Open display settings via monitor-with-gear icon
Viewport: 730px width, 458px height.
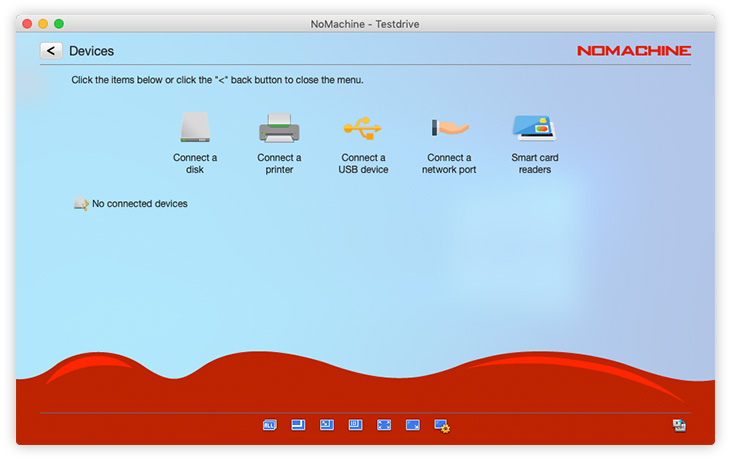point(442,425)
